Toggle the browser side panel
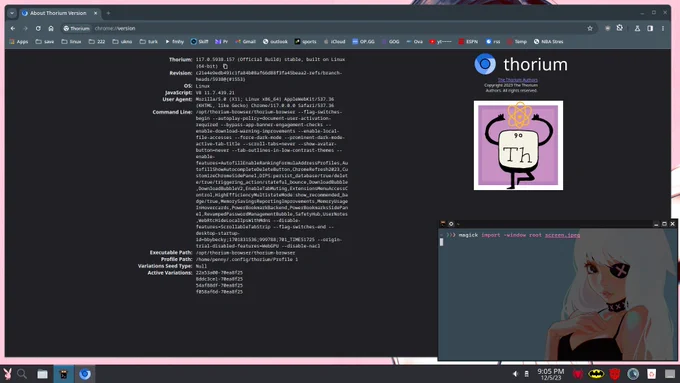Viewport: 680px width, 383px height. (x=650, y=28)
